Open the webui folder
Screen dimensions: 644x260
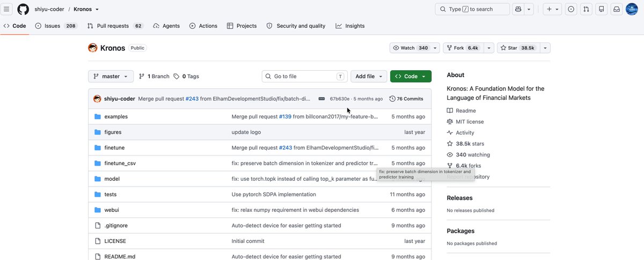112,210
